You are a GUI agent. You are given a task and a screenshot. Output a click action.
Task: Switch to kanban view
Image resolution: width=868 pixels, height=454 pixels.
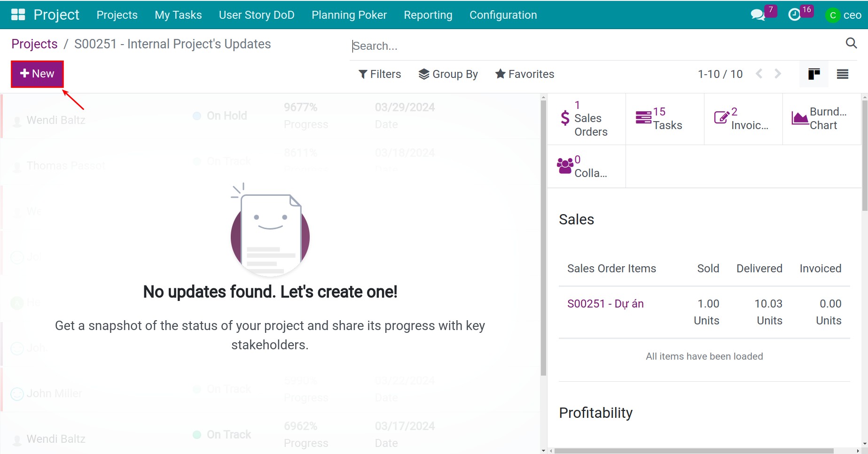tap(814, 74)
